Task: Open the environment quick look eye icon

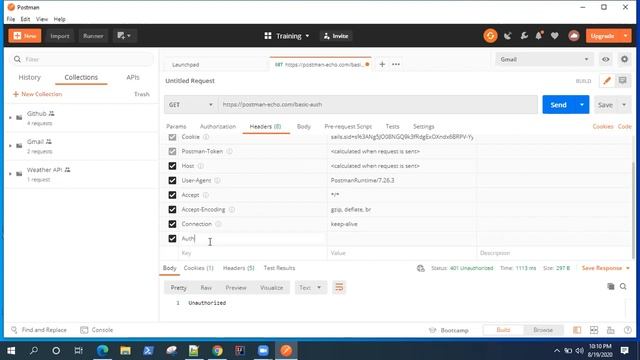Action: [605, 60]
